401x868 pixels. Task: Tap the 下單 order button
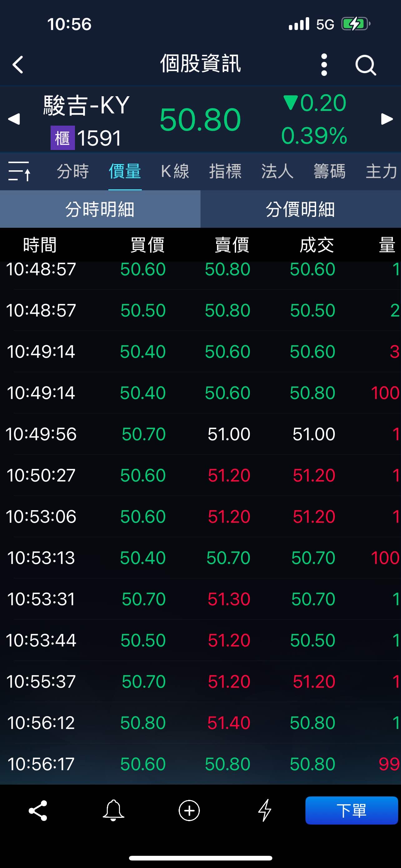352,811
